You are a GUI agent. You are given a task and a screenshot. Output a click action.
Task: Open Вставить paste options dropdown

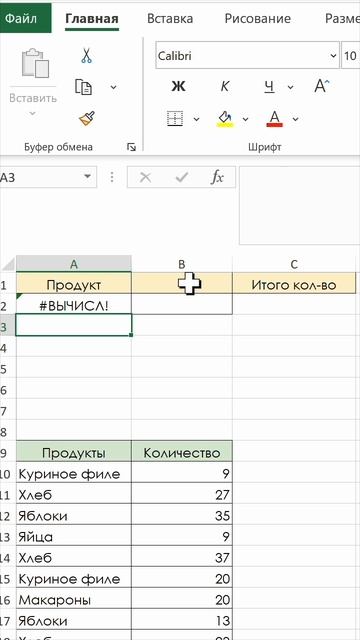tap(33, 113)
